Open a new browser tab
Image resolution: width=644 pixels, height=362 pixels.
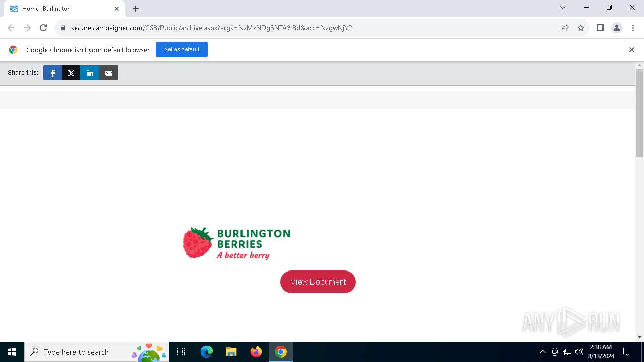[x=136, y=9]
